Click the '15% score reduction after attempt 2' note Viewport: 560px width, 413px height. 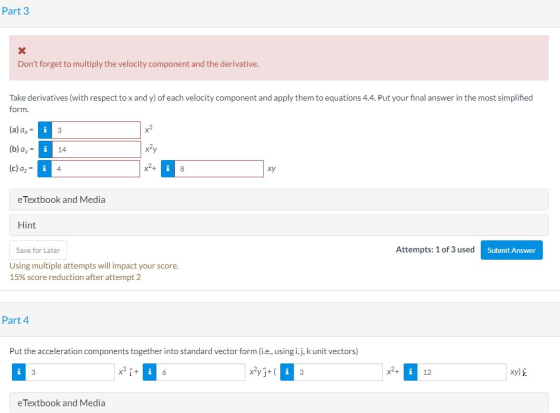75,277
